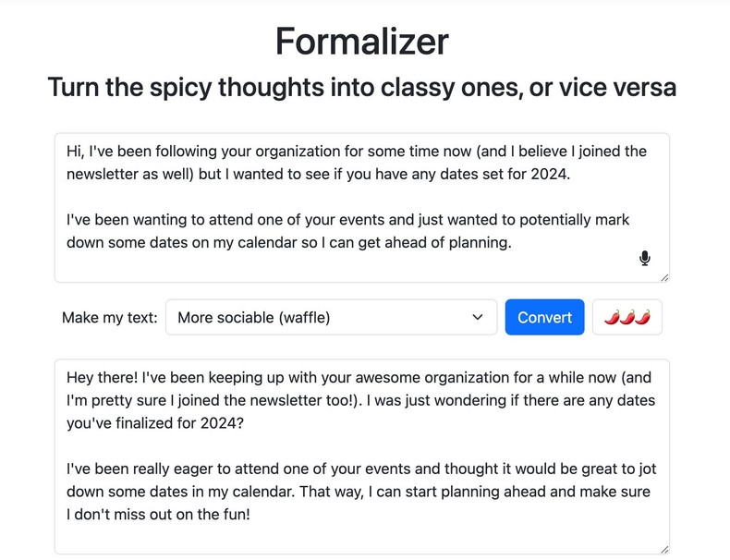Click the "Make my text:" label
The width and height of the screenshot is (730, 560).
point(110,317)
